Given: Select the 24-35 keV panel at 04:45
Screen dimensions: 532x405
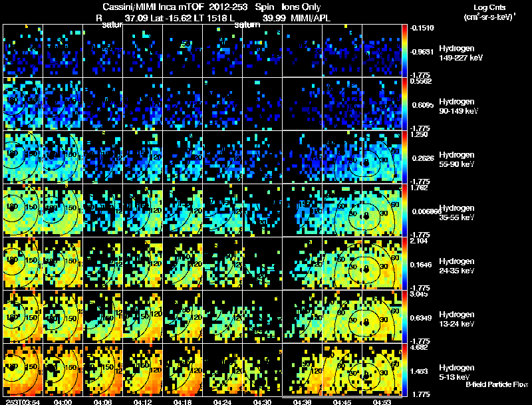Looking at the screenshot, I should pyautogui.click(x=342, y=263).
